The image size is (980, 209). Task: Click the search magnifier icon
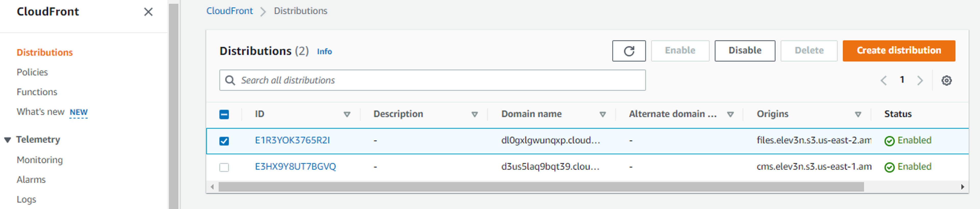[x=230, y=80]
